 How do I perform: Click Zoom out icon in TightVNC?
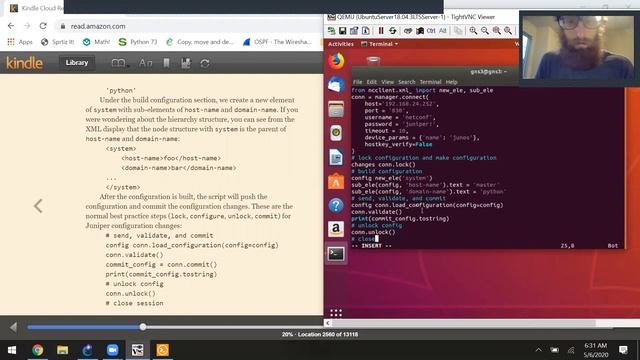(x=484, y=31)
